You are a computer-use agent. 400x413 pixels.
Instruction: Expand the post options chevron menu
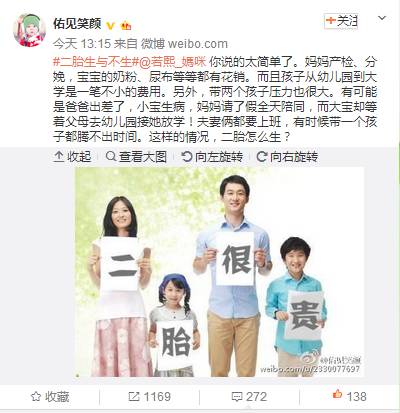point(382,18)
